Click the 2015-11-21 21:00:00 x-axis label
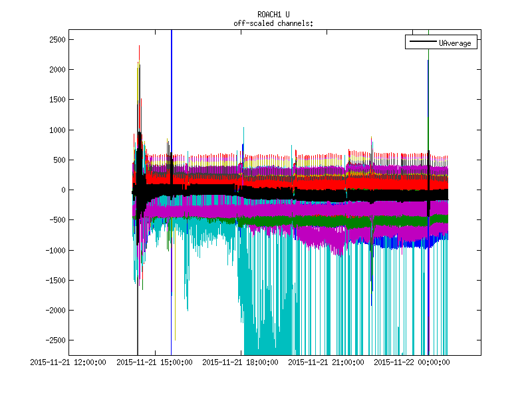The image size is (532, 399). (x=326, y=362)
